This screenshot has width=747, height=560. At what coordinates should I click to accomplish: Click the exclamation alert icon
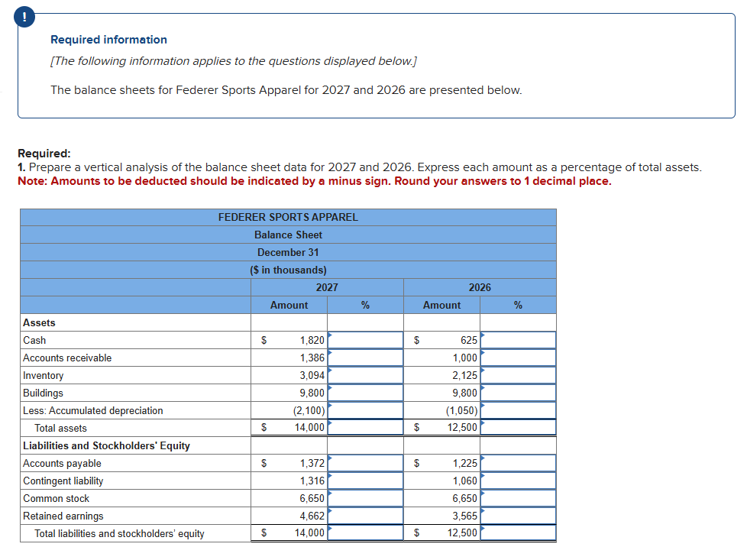[24, 17]
